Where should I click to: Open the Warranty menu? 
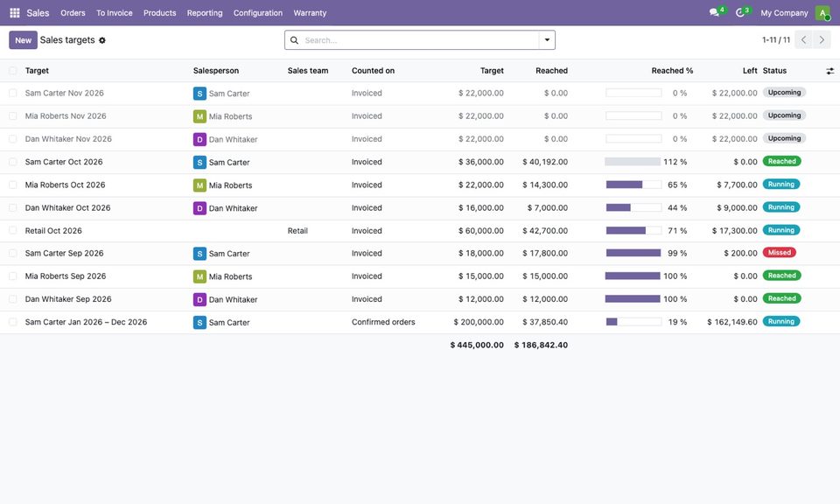[310, 13]
